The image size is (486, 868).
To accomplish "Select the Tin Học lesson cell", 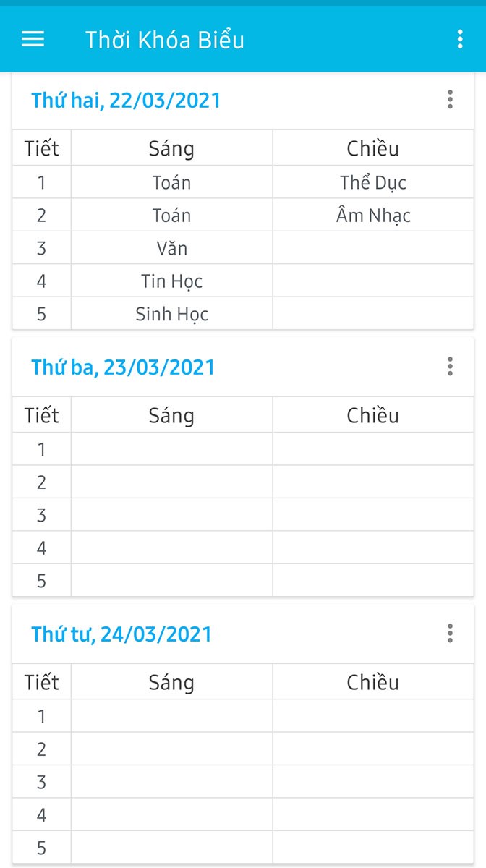I will pyautogui.click(x=171, y=281).
